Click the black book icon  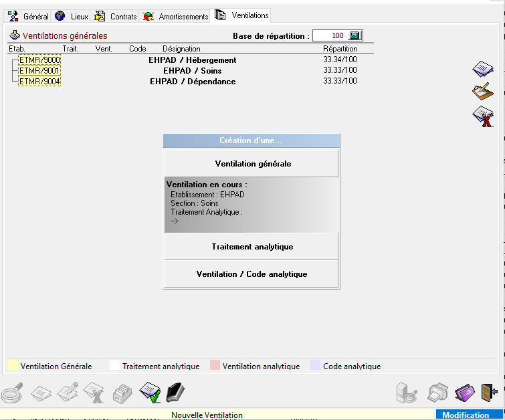point(175,392)
